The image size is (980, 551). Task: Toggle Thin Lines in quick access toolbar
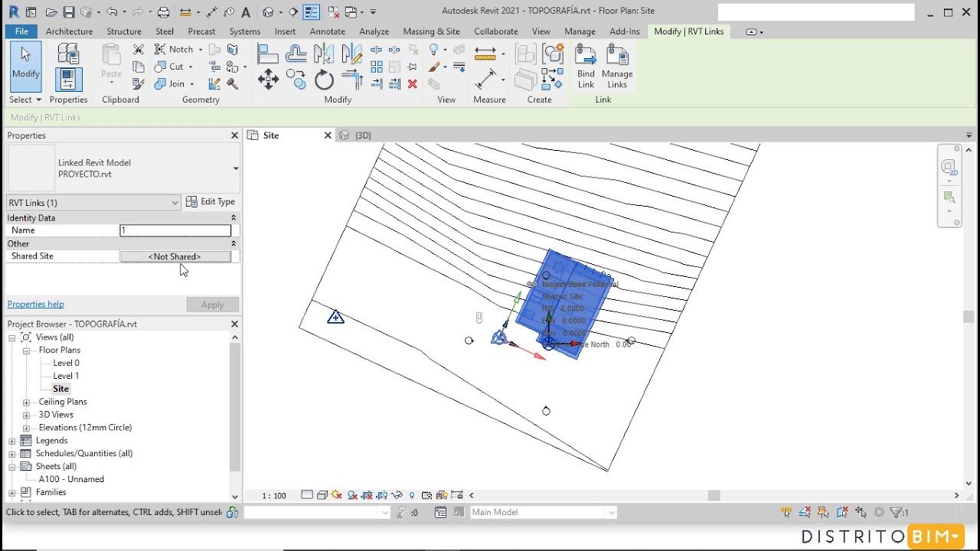click(x=312, y=12)
